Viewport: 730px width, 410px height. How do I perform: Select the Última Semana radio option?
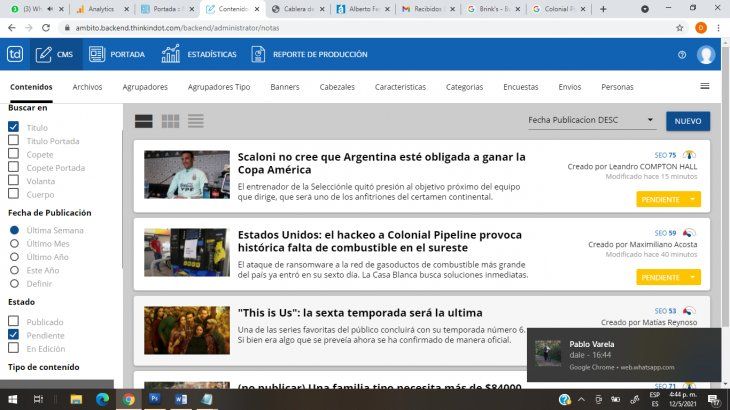[x=14, y=230]
